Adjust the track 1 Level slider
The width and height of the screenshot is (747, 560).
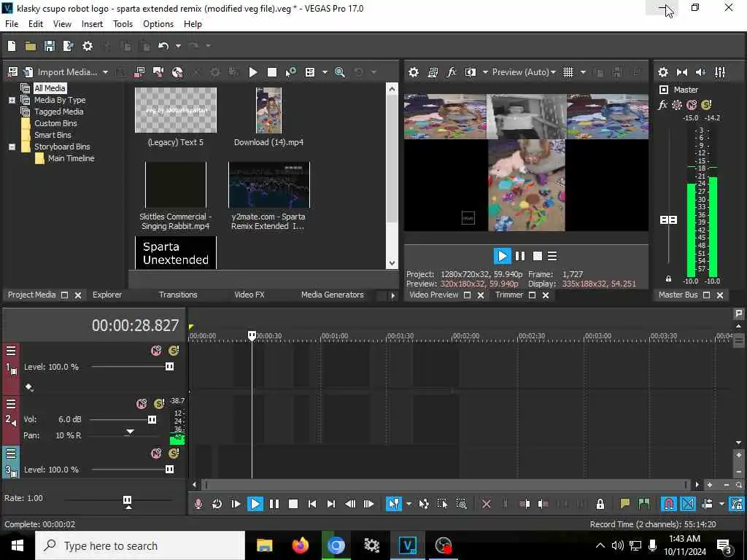coord(169,367)
